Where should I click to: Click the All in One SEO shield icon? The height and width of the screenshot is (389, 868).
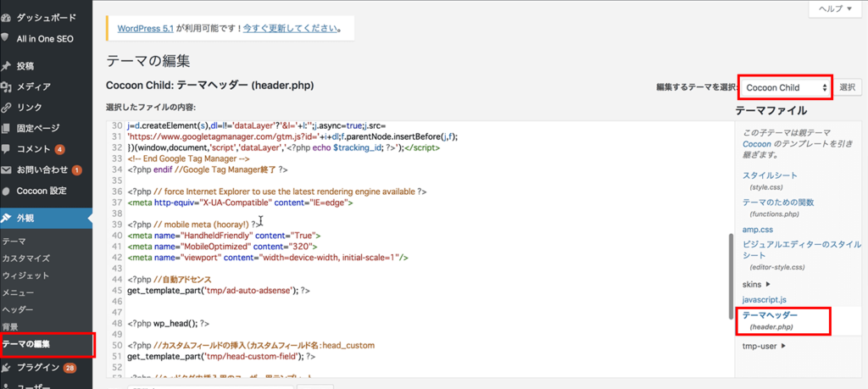[6, 38]
